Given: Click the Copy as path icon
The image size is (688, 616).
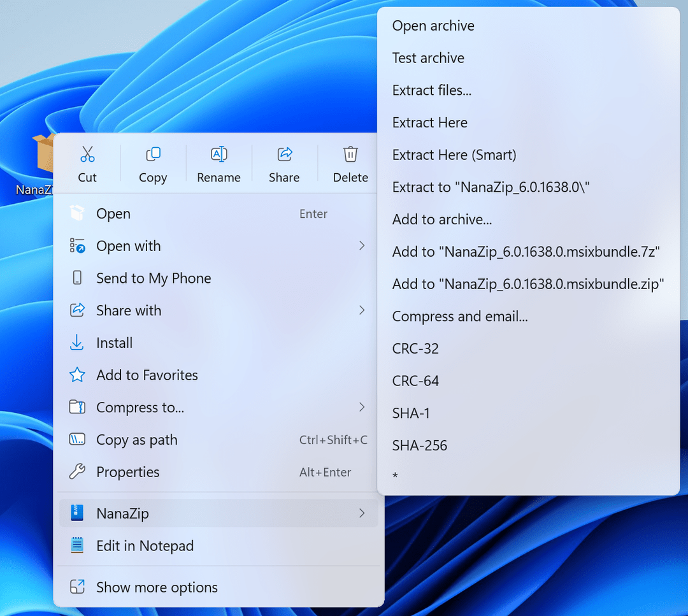Looking at the screenshot, I should coord(77,439).
